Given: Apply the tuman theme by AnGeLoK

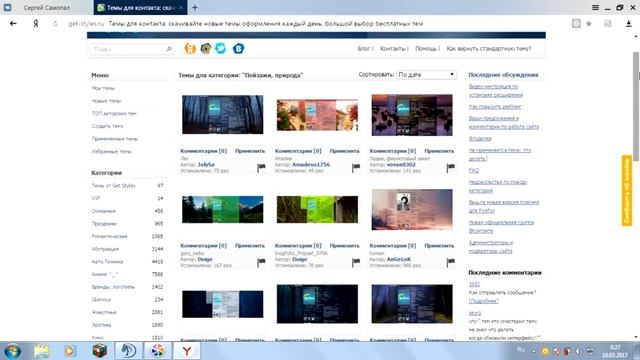Looking at the screenshot, I should [x=439, y=246].
